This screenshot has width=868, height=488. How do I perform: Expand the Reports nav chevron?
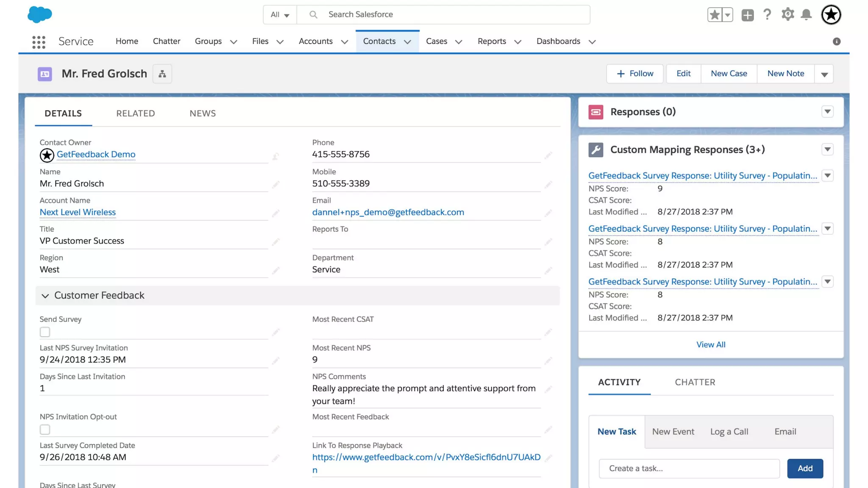[x=517, y=42]
